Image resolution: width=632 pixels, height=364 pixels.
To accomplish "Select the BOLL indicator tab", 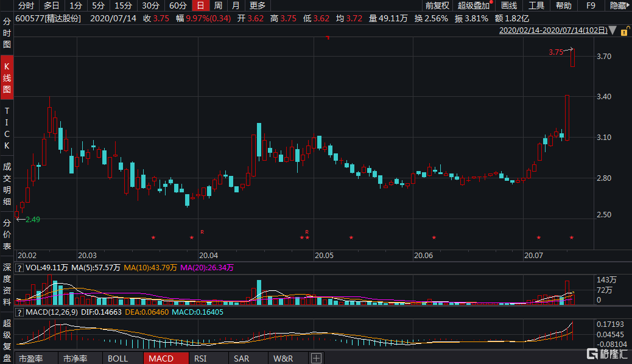I will 118,359.
